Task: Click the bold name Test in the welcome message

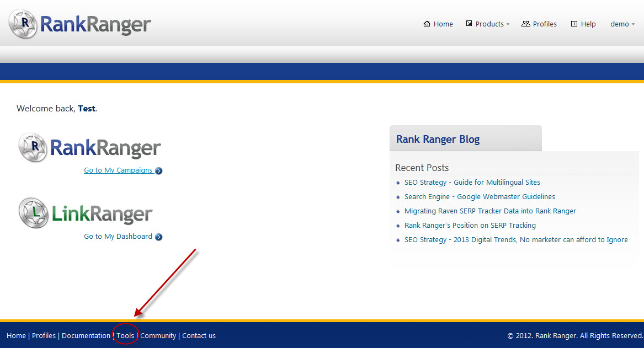Action: pyautogui.click(x=87, y=108)
